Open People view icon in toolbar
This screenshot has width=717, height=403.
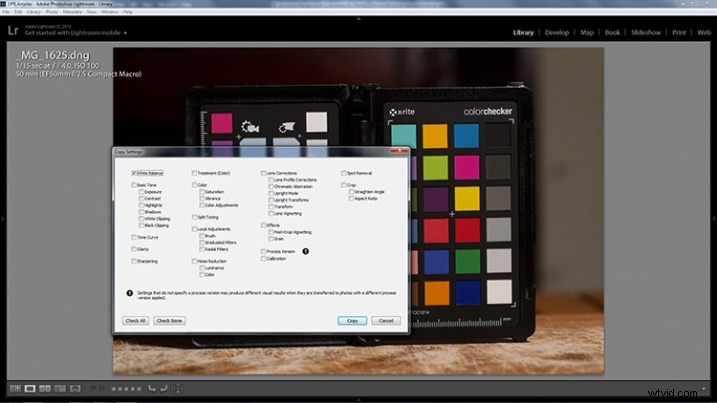tap(75, 388)
